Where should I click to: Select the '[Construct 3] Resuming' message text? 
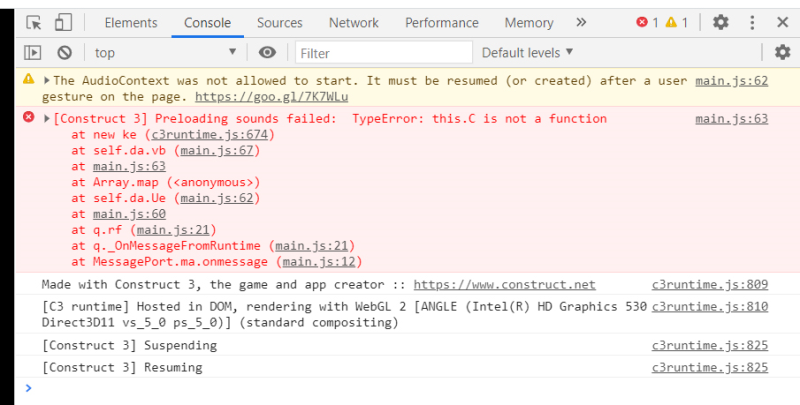point(122,367)
